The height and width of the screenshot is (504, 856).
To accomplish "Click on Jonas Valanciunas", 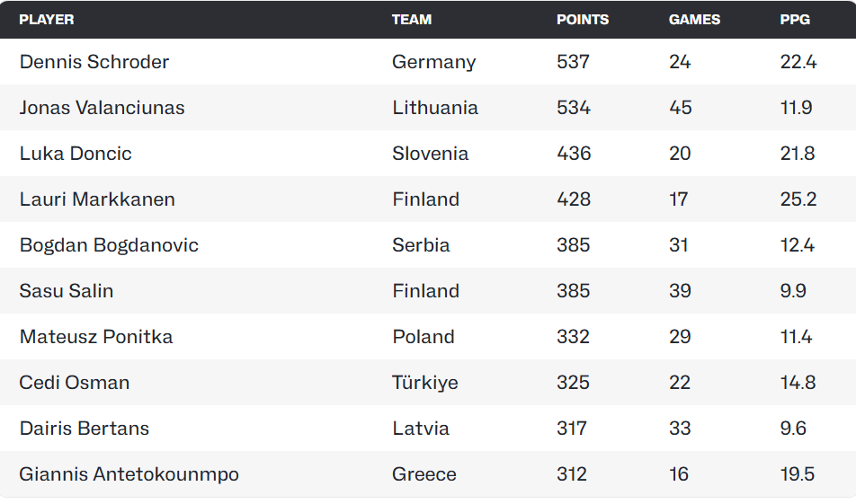I will tap(103, 108).
